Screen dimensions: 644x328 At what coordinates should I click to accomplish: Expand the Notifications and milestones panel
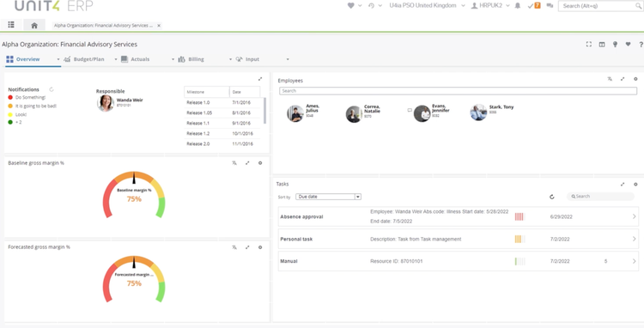260,79
